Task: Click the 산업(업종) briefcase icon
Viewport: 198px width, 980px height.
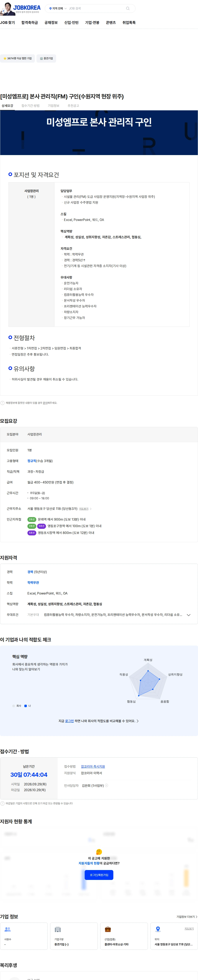Action: point(108,929)
